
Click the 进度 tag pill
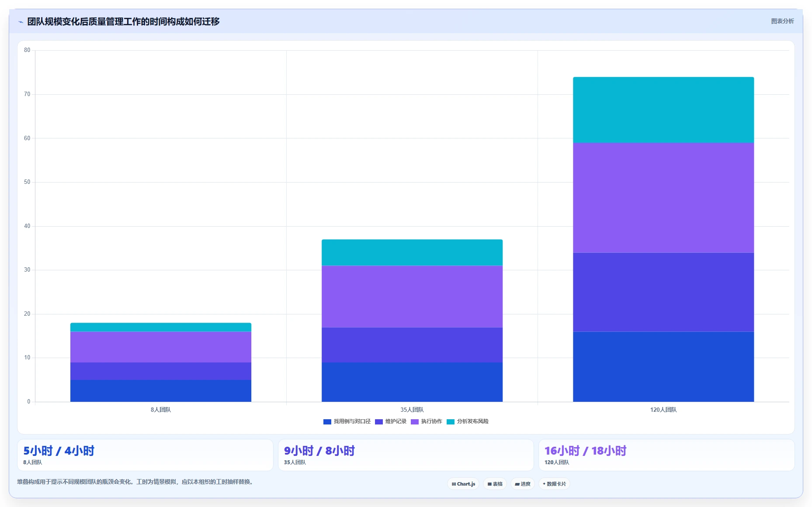(523, 484)
